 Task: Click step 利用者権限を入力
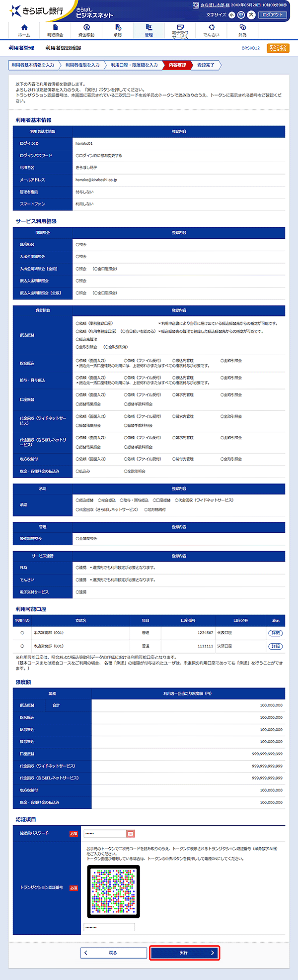(83, 65)
